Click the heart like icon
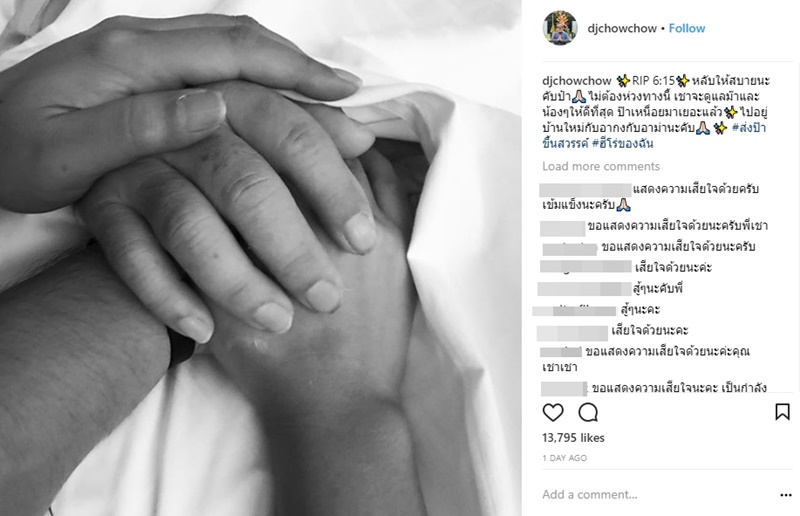800x516 pixels. (553, 412)
